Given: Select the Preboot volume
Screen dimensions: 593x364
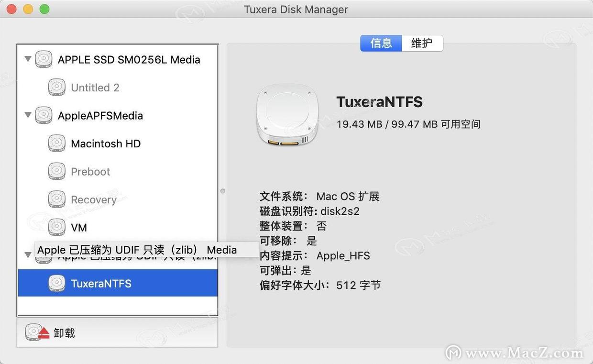Looking at the screenshot, I should click(x=118, y=172).
